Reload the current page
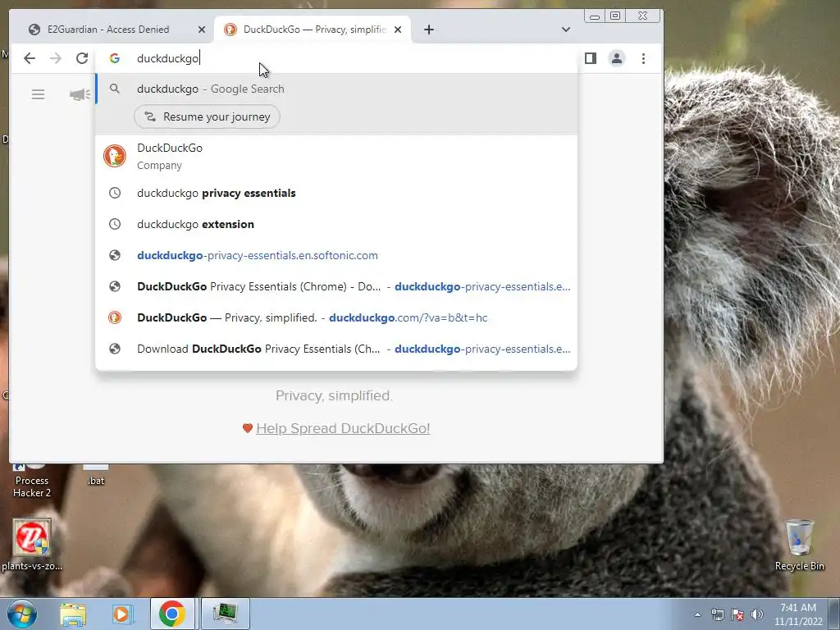The image size is (840, 630). (x=82, y=58)
